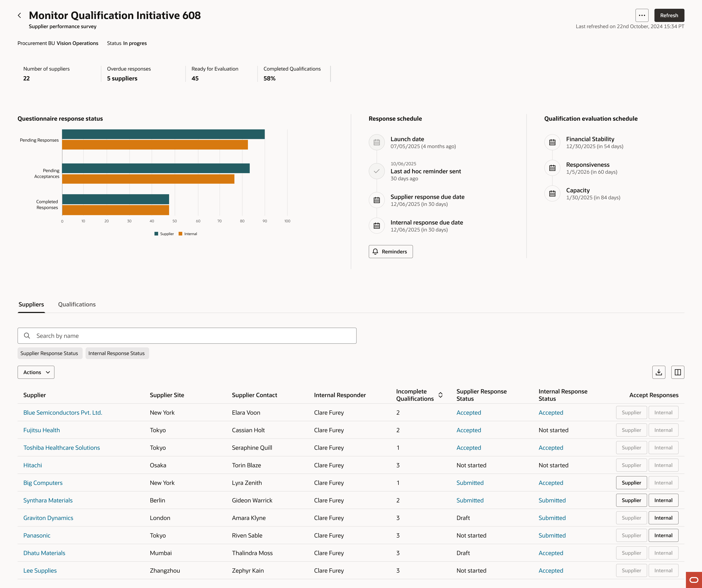The width and height of the screenshot is (702, 588).
Task: Open Accepted internal status for Dhatu Materials
Action: pyautogui.click(x=551, y=553)
